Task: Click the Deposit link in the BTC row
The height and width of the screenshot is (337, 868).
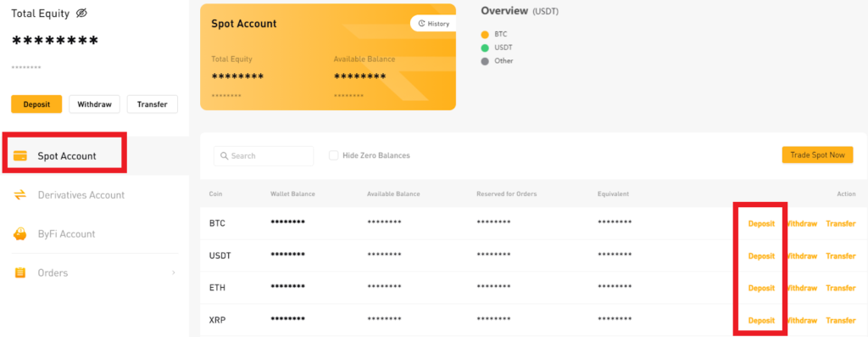Action: tap(761, 224)
